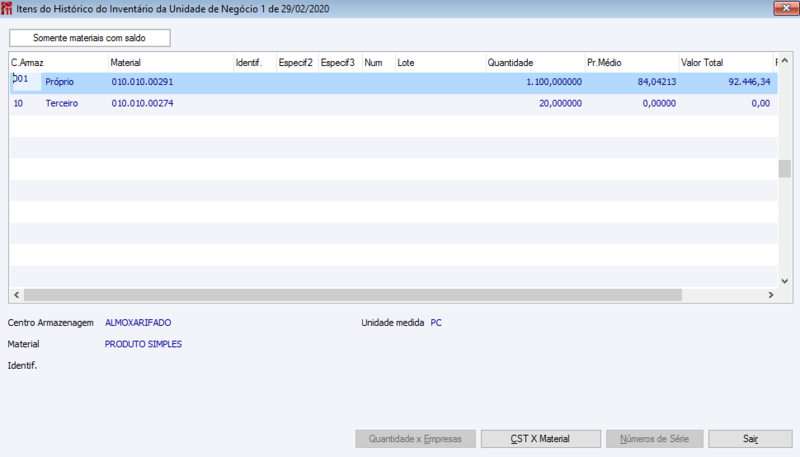Select storage center 10 cell
The height and width of the screenshot is (457, 800).
pos(18,103)
